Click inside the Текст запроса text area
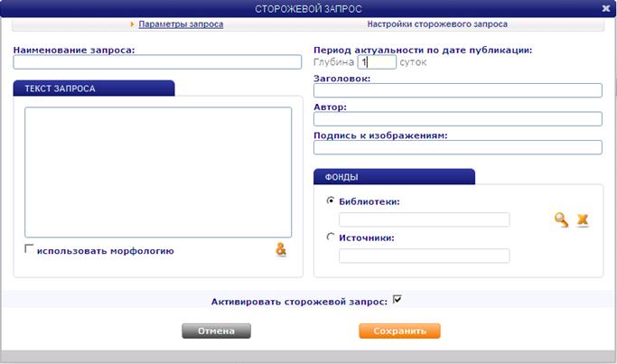 click(x=158, y=173)
